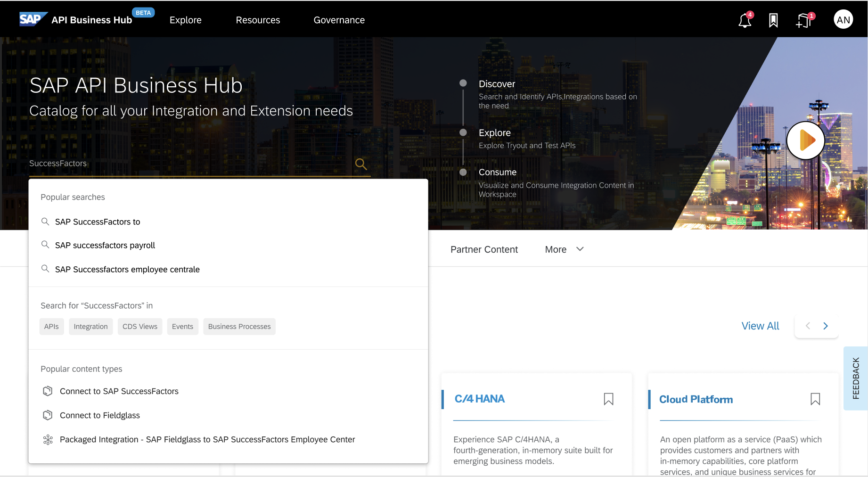The image size is (868, 477).
Task: Click the View All link
Action: click(x=760, y=326)
